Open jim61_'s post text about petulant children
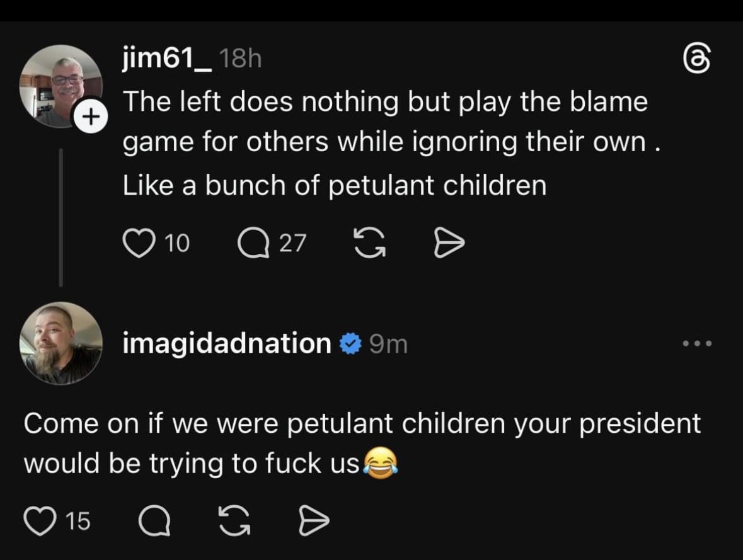This screenshot has height=560, width=743. 384,143
